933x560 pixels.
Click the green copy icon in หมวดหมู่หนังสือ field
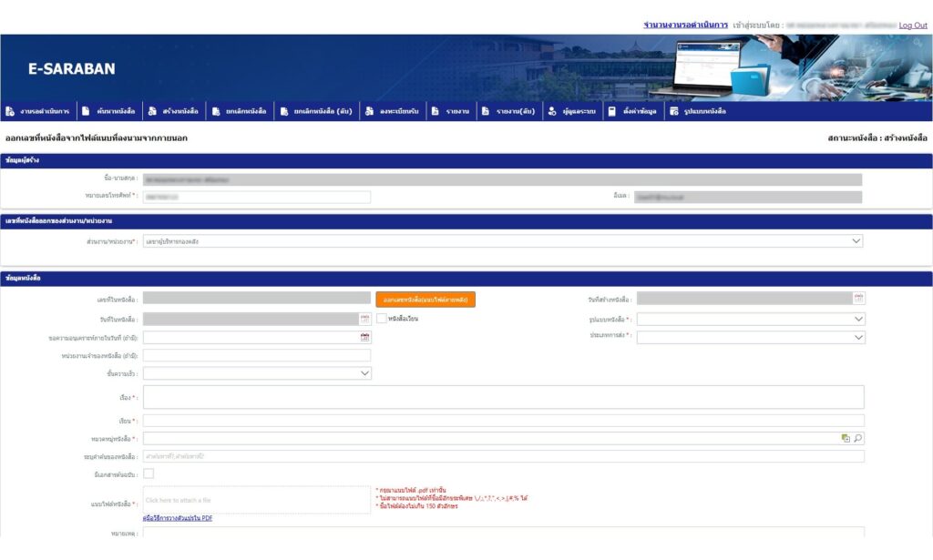(846, 438)
